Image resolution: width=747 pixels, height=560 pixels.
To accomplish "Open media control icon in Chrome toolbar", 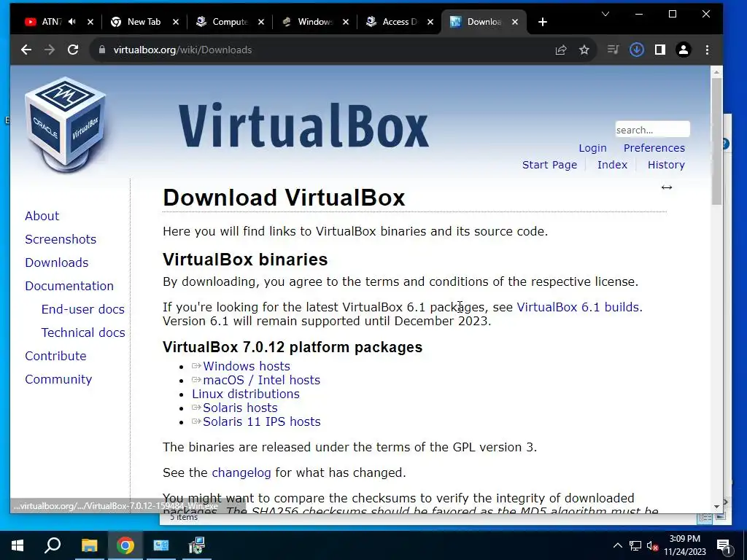I will (613, 50).
